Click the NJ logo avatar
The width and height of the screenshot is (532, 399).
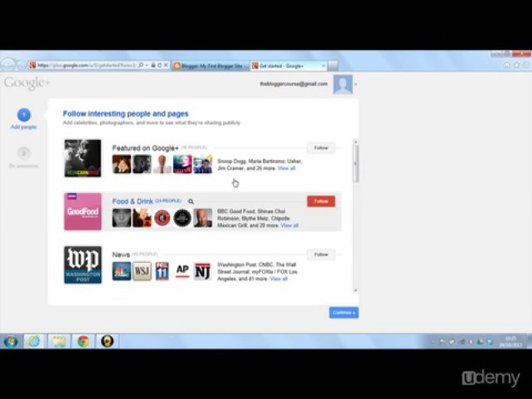coord(203,271)
